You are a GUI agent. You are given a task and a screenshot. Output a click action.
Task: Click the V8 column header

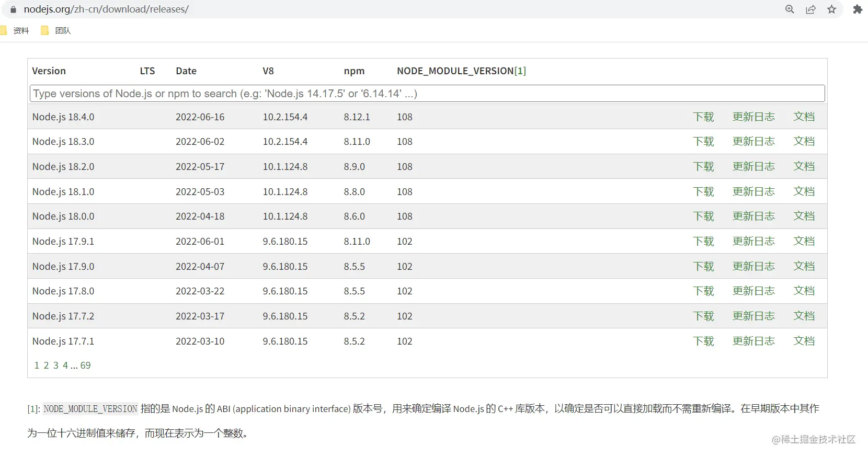[x=268, y=71]
